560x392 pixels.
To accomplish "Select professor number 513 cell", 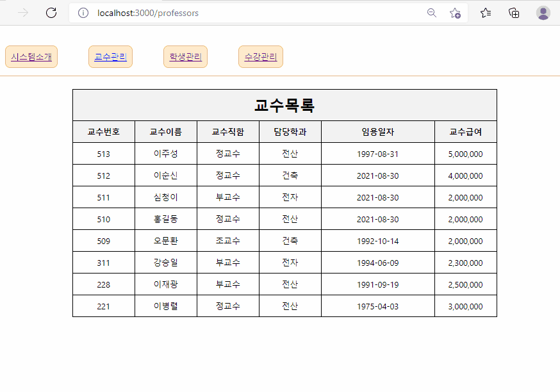I will [x=104, y=154].
